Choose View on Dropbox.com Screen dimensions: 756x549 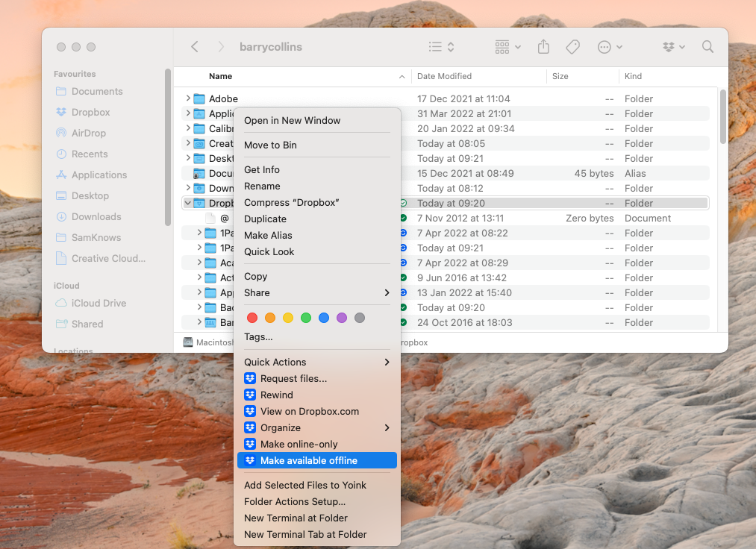click(316, 411)
